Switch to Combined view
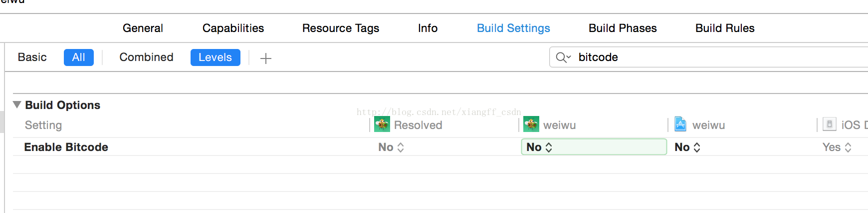 coord(146,57)
